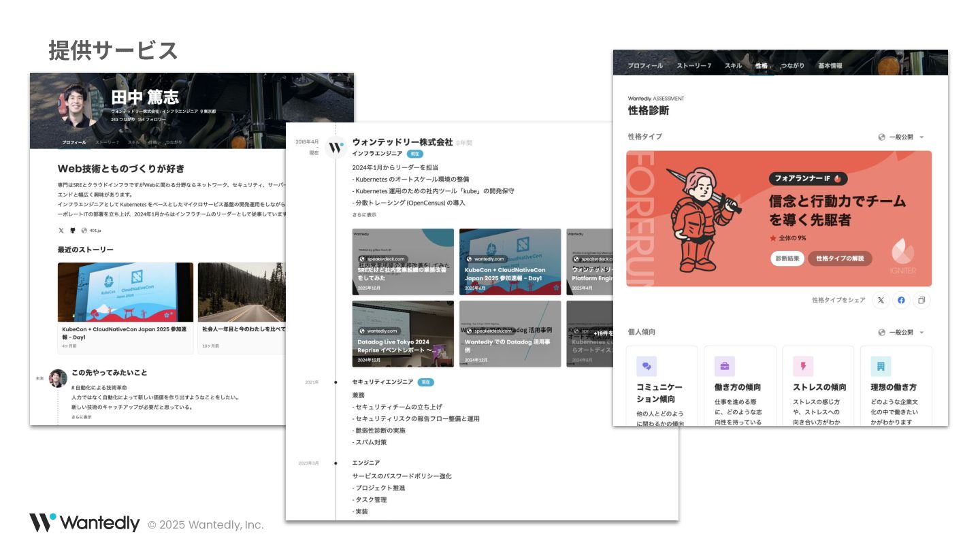
Task: Click the 現在 badge beside インフラエンジニア
Action: [x=414, y=154]
